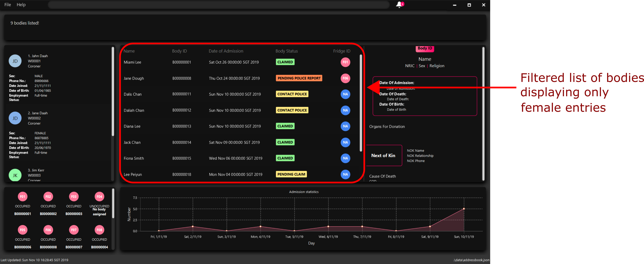Click the bodies table vertical scrollbar
The width and height of the screenshot is (644, 264).
[361, 103]
